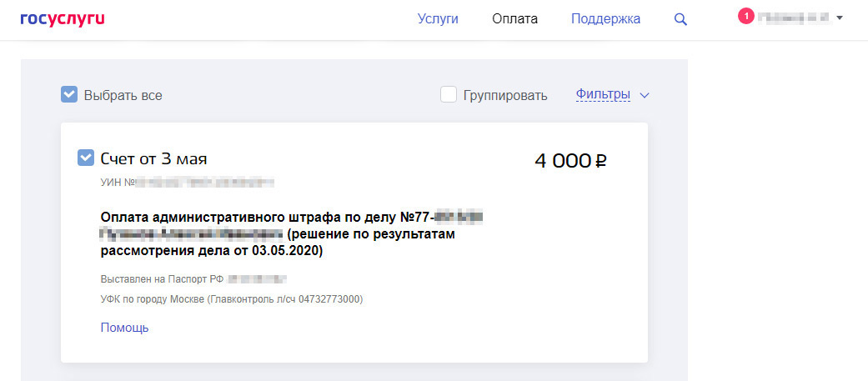
Task: Click the Выставлен на Паспорт РФ line
Action: [x=193, y=278]
